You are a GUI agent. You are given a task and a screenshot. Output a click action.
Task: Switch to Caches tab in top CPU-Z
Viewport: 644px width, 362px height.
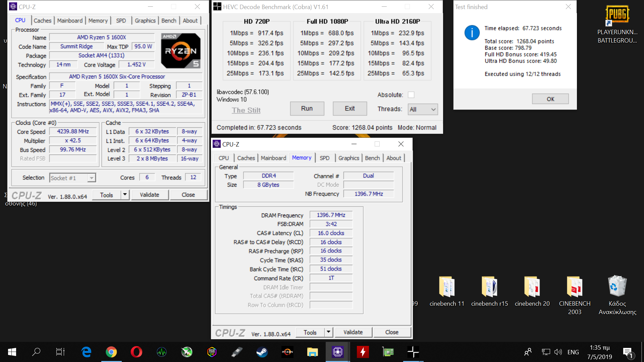click(x=43, y=20)
